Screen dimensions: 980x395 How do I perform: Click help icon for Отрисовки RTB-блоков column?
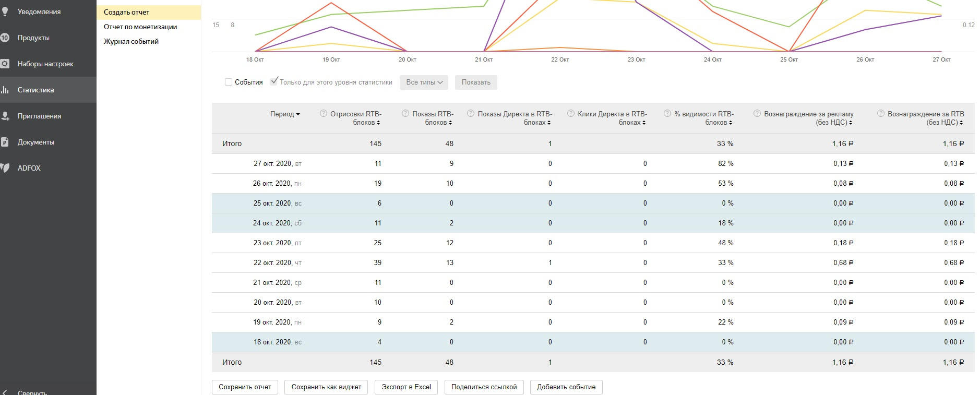point(324,114)
